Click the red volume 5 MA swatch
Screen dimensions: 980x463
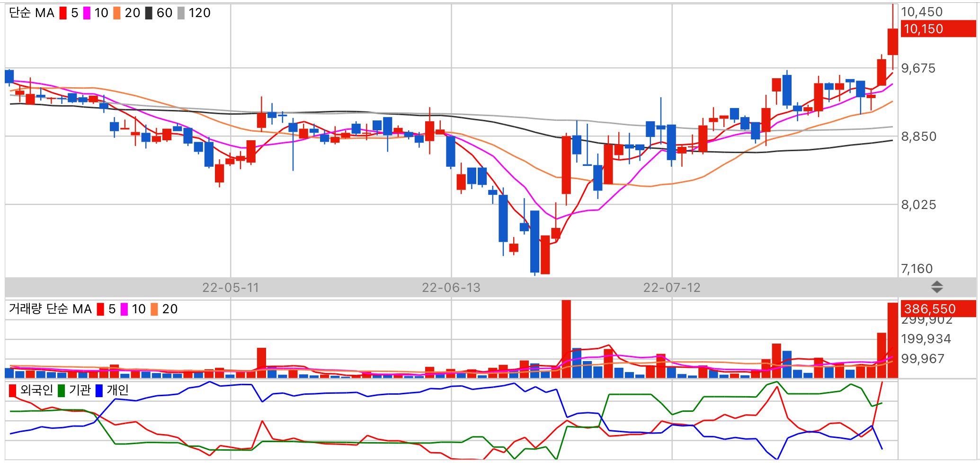tap(100, 309)
